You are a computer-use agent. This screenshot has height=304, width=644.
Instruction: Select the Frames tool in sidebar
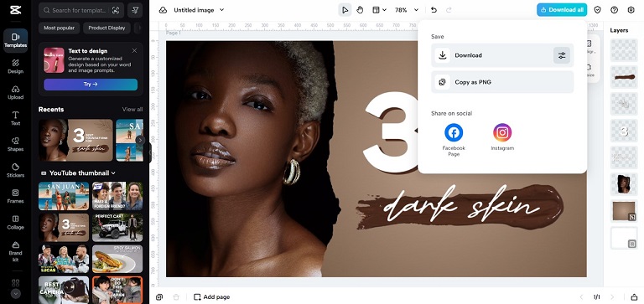tap(16, 196)
